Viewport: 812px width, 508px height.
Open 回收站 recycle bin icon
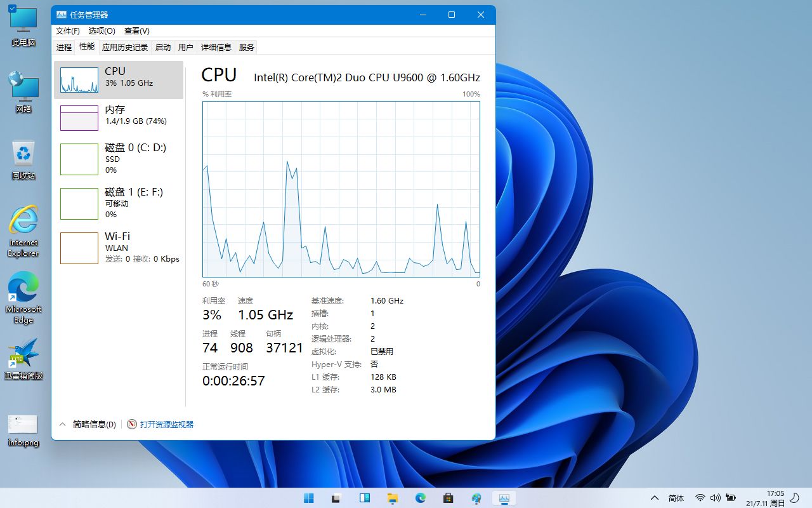tap(23, 160)
